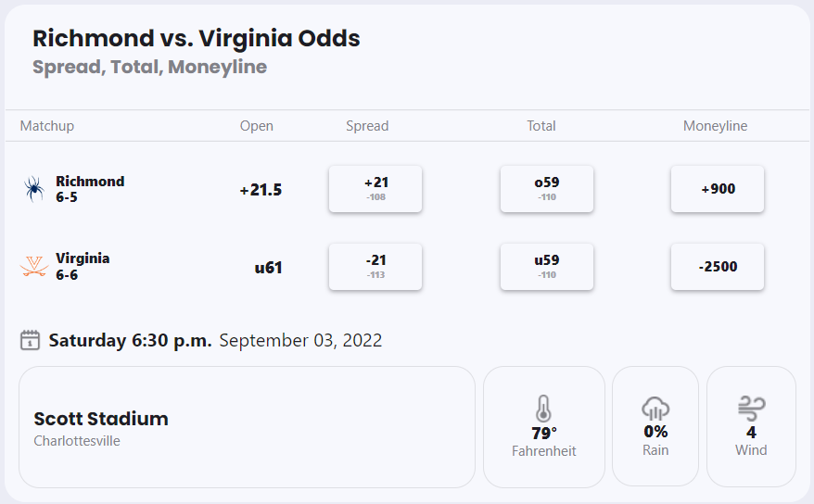Choose the under 59 total bet
Image resolution: width=814 pixels, height=504 pixels.
(x=547, y=267)
